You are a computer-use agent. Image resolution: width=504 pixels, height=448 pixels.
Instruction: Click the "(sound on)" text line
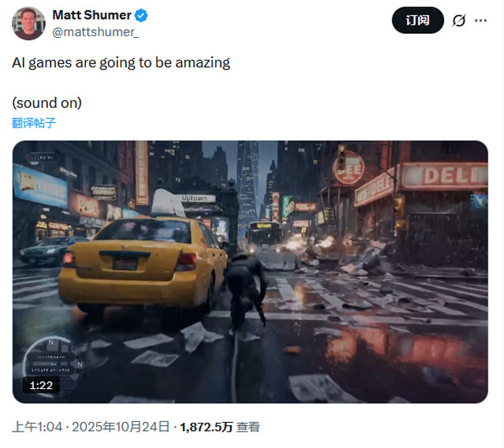tap(47, 103)
